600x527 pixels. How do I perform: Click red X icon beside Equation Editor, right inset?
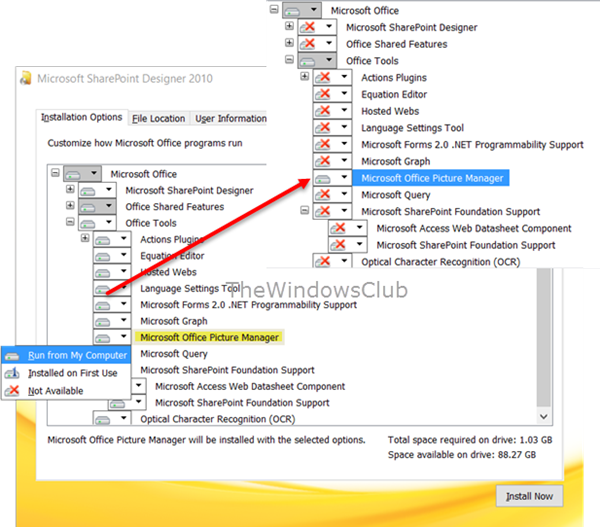click(323, 94)
